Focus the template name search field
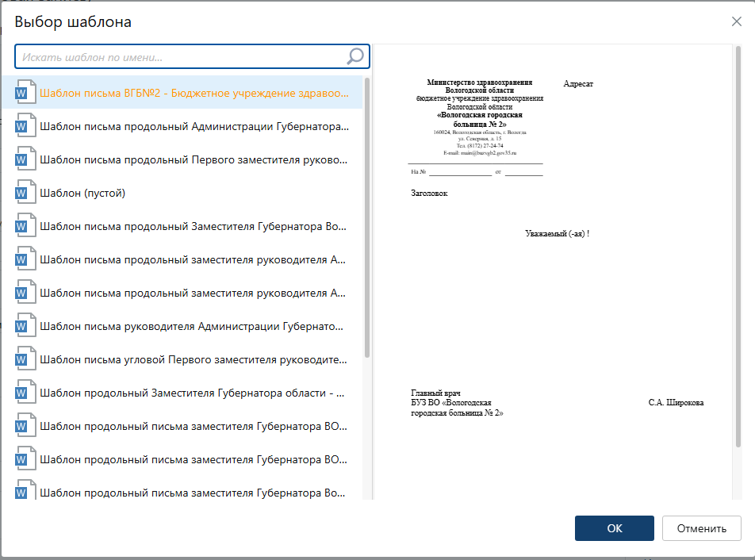Image resolution: width=755 pixels, height=560 pixels. [181, 57]
